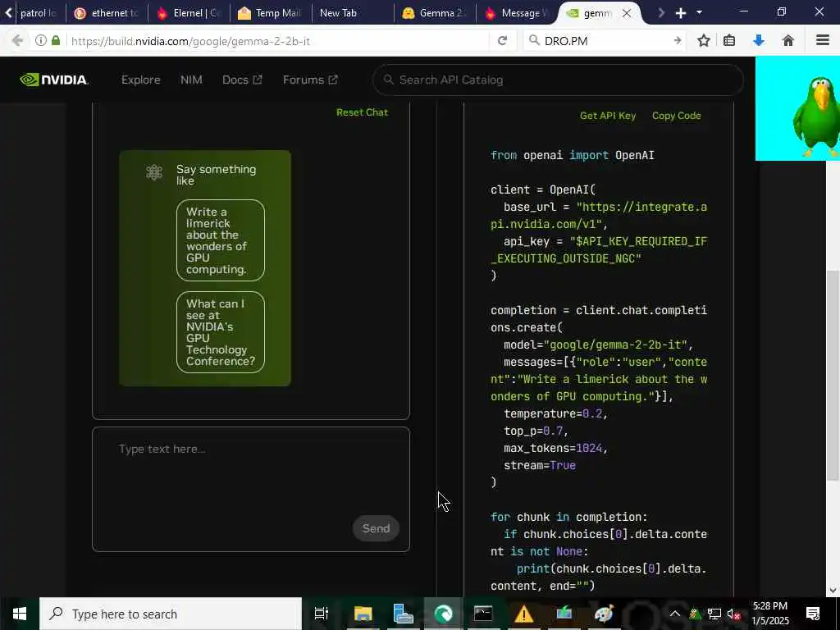
Task: Click the Type text here chat box
Action: (251, 489)
